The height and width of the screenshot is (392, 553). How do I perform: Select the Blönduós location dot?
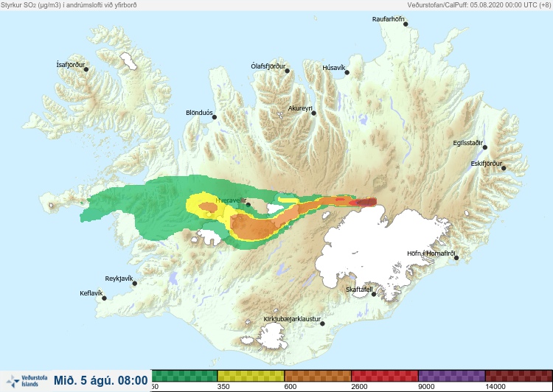coord(214,117)
